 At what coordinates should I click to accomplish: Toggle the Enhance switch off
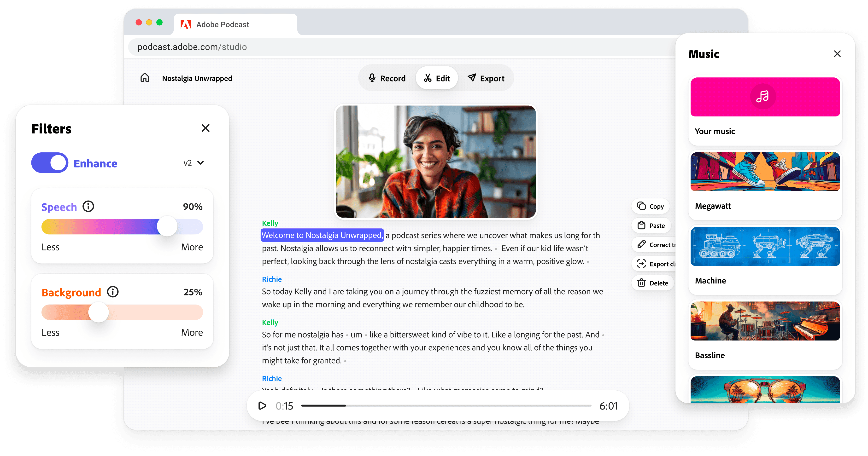[x=50, y=163]
